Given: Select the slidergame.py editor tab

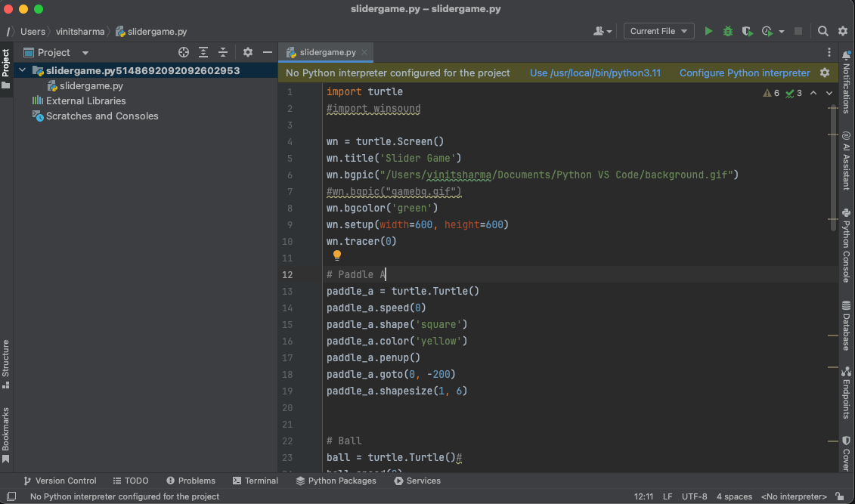Looking at the screenshot, I should click(325, 53).
